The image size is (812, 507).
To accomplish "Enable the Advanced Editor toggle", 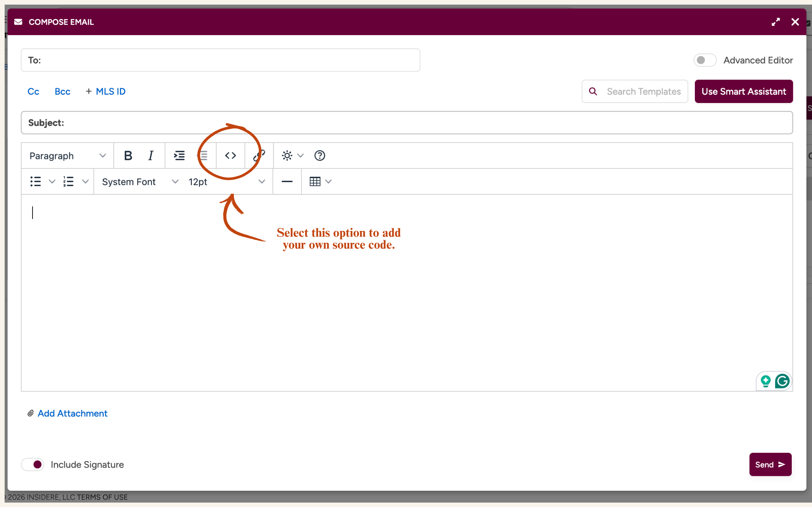I will (x=705, y=60).
